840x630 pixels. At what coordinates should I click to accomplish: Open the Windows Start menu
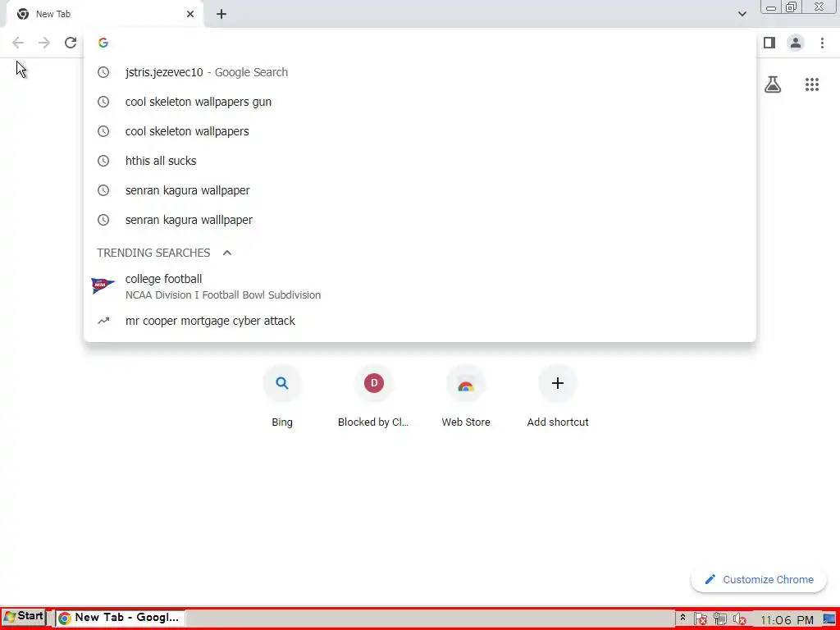click(x=24, y=617)
